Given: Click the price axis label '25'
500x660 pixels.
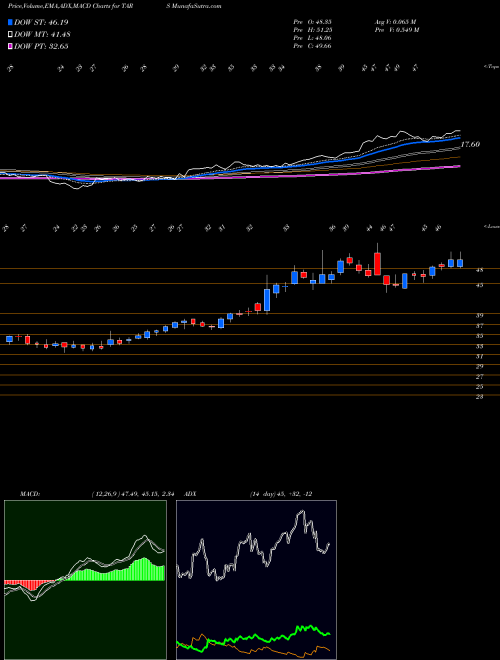Looking at the screenshot, I should coord(479,386).
